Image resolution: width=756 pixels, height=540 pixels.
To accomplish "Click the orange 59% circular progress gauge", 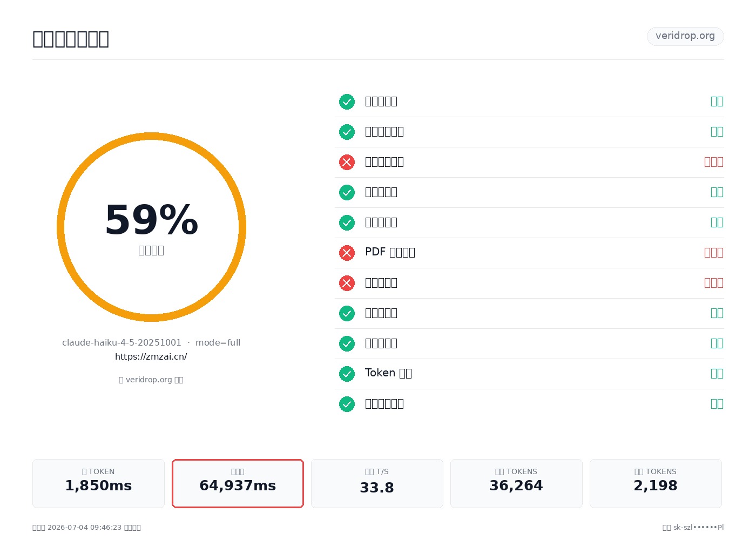I will pos(151,227).
